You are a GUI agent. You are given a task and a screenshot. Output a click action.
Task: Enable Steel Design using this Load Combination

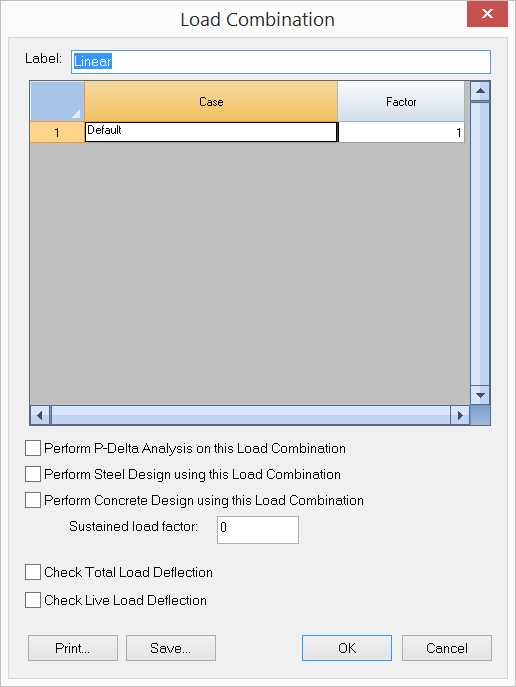click(33, 474)
